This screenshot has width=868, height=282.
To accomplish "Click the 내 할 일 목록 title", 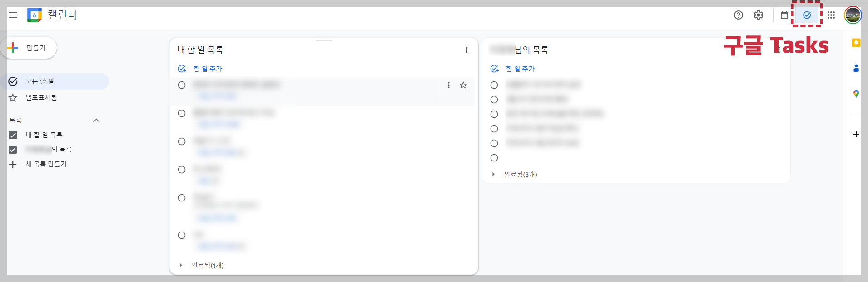I will coord(200,50).
